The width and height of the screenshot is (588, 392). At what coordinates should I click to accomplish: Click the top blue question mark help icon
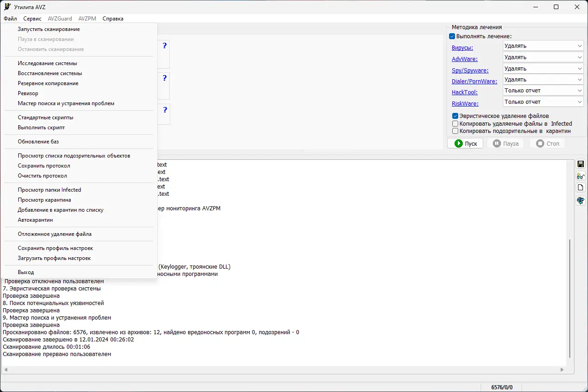[164, 46]
